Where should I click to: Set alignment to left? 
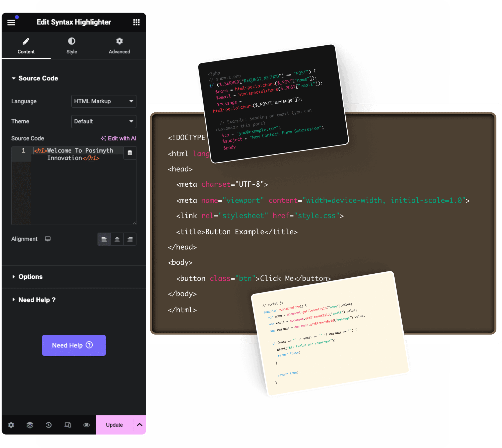click(104, 239)
